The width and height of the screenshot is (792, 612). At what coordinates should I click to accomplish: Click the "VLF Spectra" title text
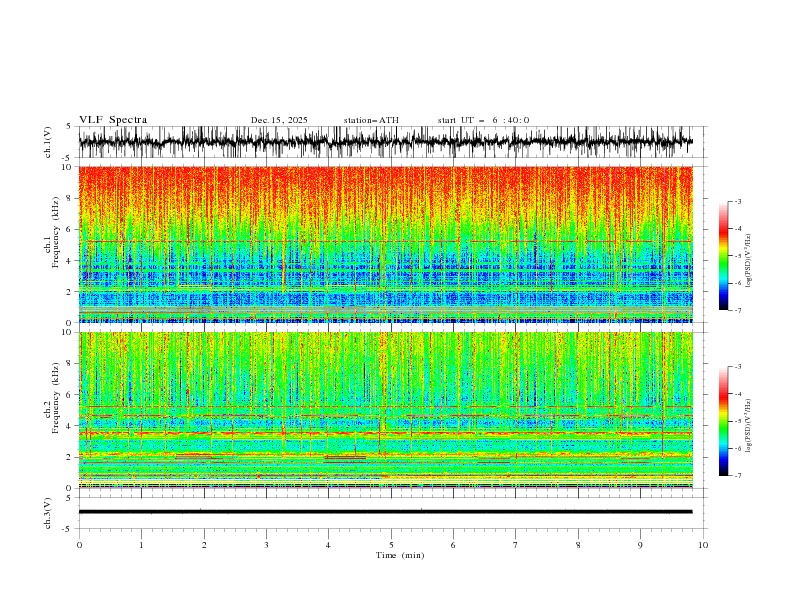113,120
